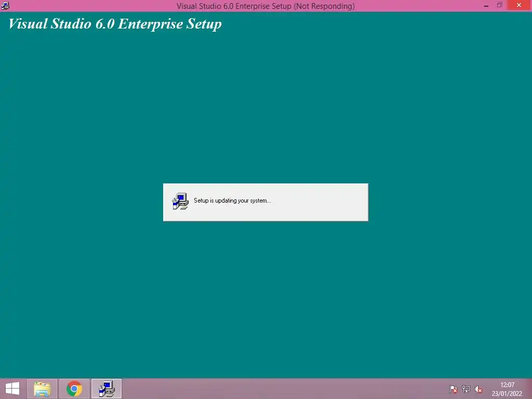532x399 pixels.
Task: Open File Explorer from the taskbar
Action: pyautogui.click(x=42, y=389)
